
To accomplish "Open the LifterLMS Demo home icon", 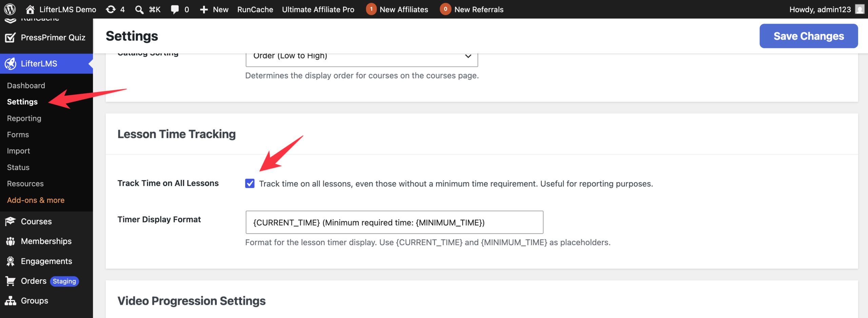I will 30,9.
